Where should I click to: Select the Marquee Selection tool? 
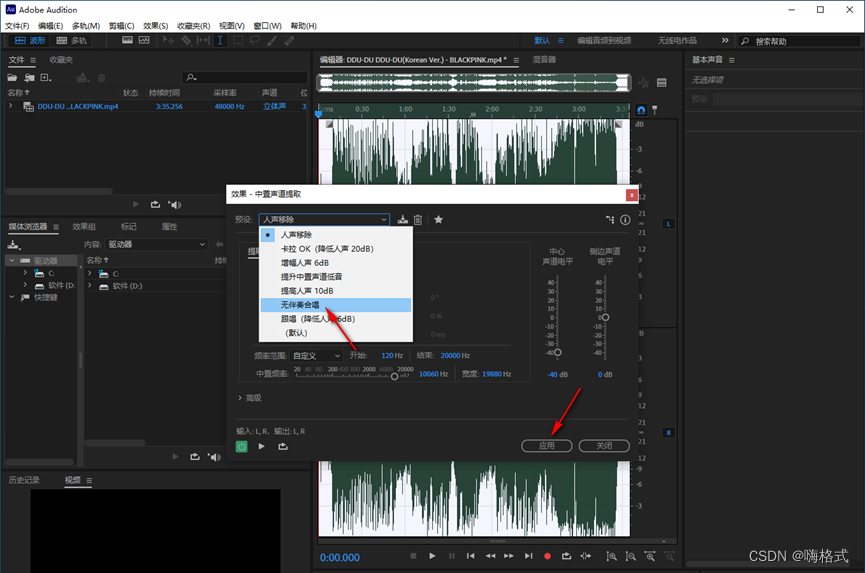238,40
